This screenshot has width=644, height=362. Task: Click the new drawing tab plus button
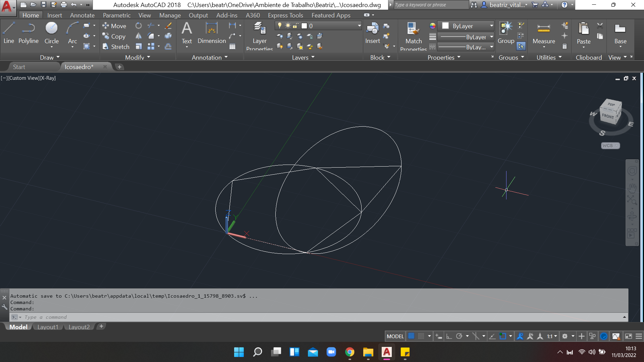119,67
